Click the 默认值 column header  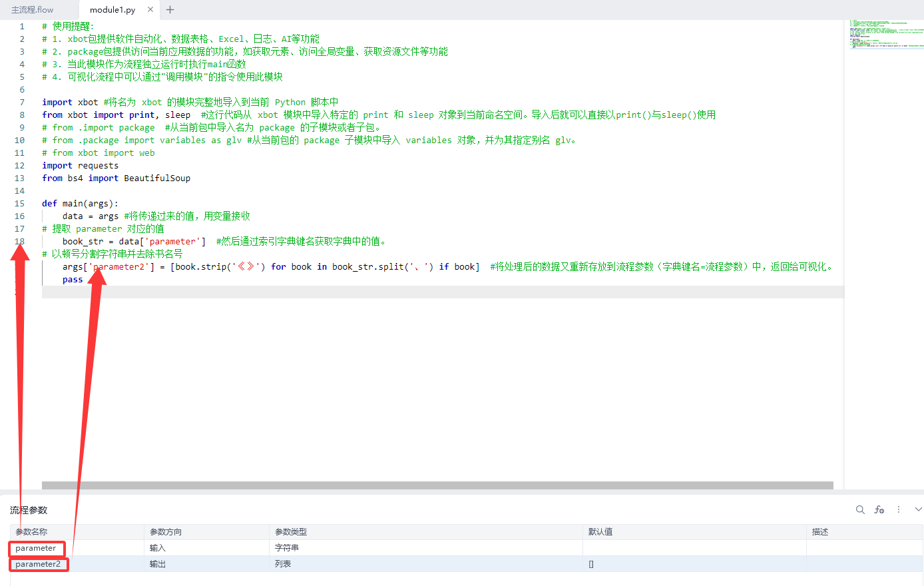point(600,532)
